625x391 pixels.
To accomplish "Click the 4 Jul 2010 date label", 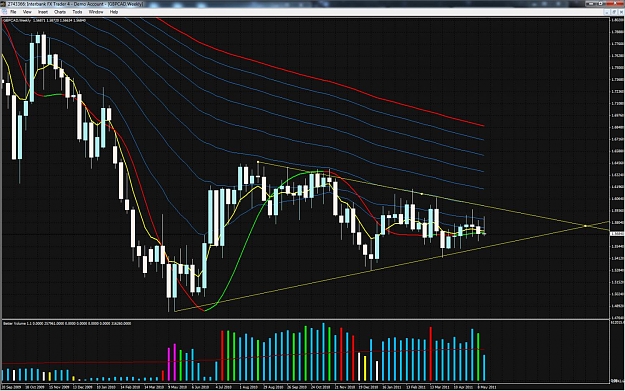I will point(224,387).
